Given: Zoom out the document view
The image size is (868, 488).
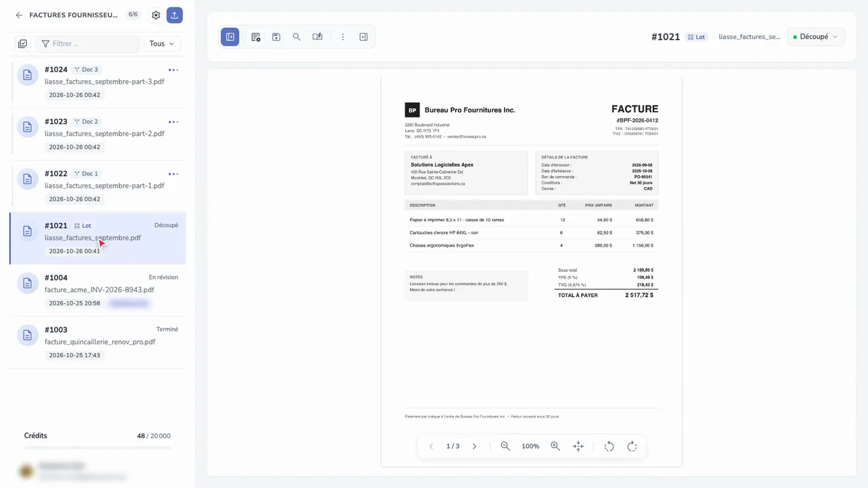Looking at the screenshot, I should coord(505,446).
